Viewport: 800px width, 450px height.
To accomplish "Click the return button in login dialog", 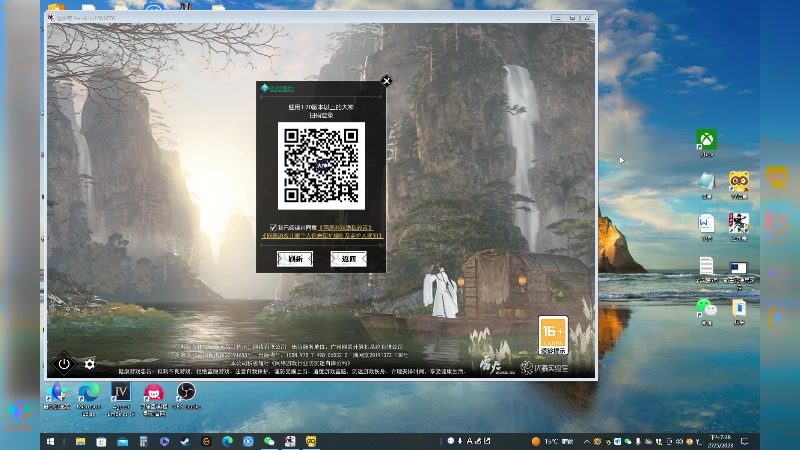I will tap(348, 259).
